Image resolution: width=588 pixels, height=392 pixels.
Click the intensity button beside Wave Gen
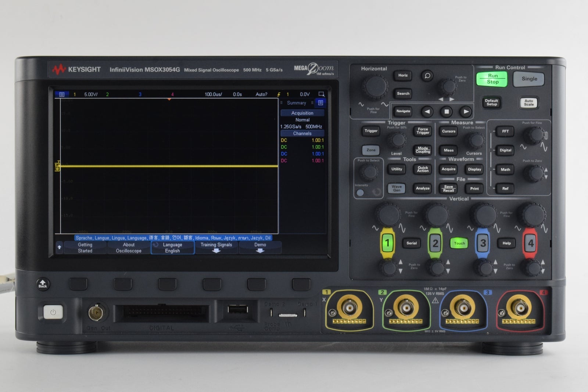point(360,193)
